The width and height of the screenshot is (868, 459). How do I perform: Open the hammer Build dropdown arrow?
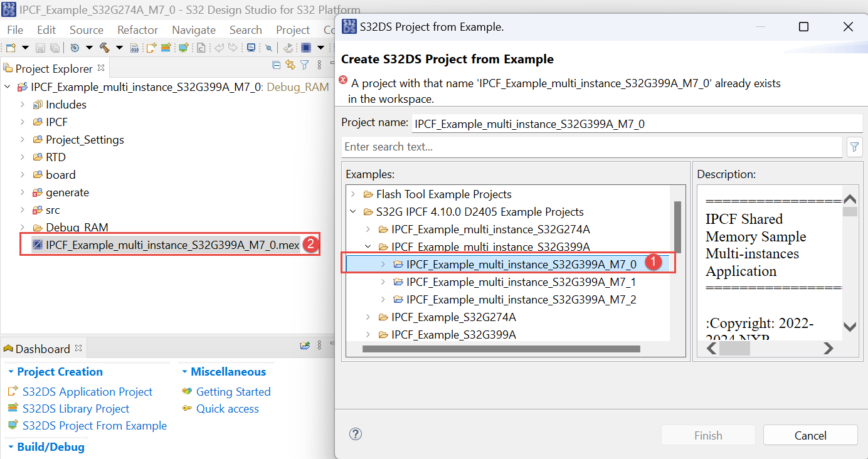119,48
